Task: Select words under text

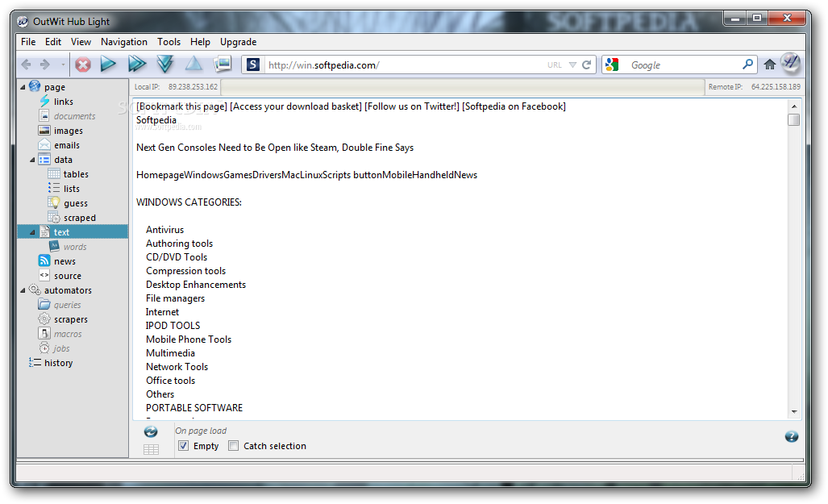Action: (75, 247)
